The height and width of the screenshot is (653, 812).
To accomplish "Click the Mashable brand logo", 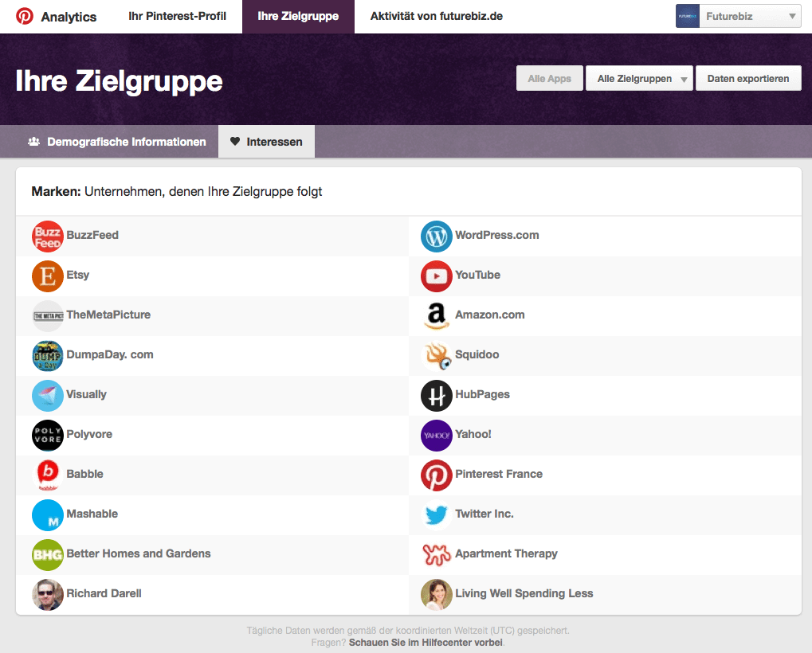I will click(48, 515).
